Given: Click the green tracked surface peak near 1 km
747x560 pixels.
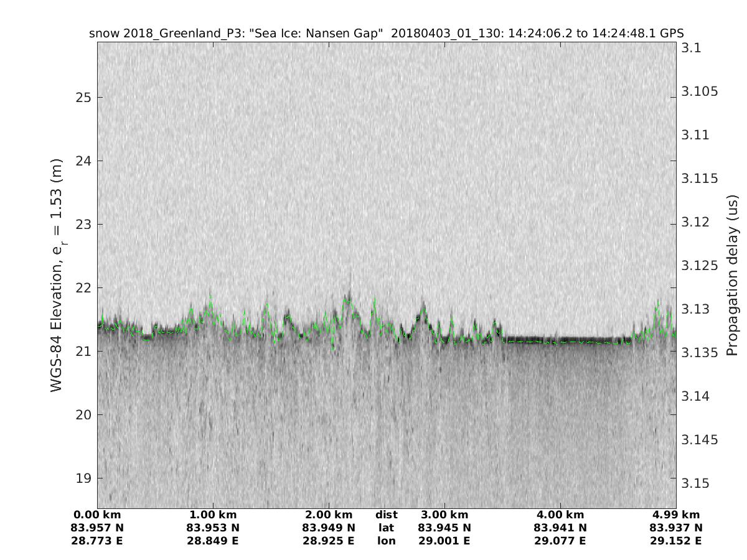Looking at the screenshot, I should point(210,302).
